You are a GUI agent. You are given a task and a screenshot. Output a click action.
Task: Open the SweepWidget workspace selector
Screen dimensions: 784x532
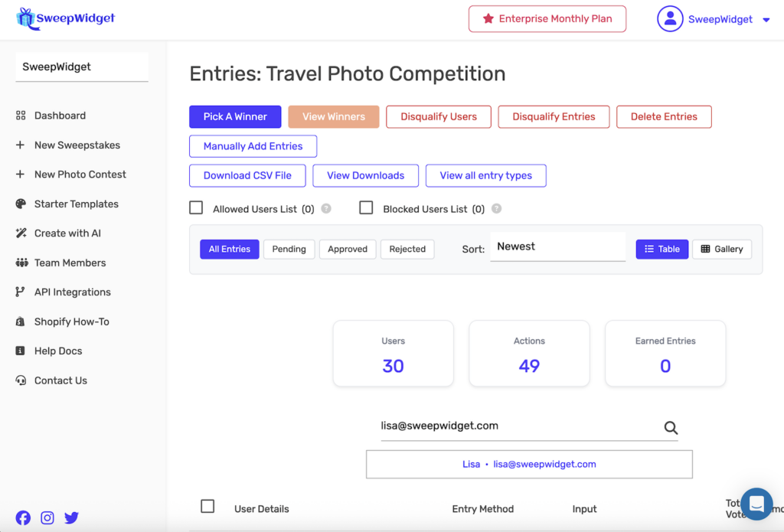[81, 67]
